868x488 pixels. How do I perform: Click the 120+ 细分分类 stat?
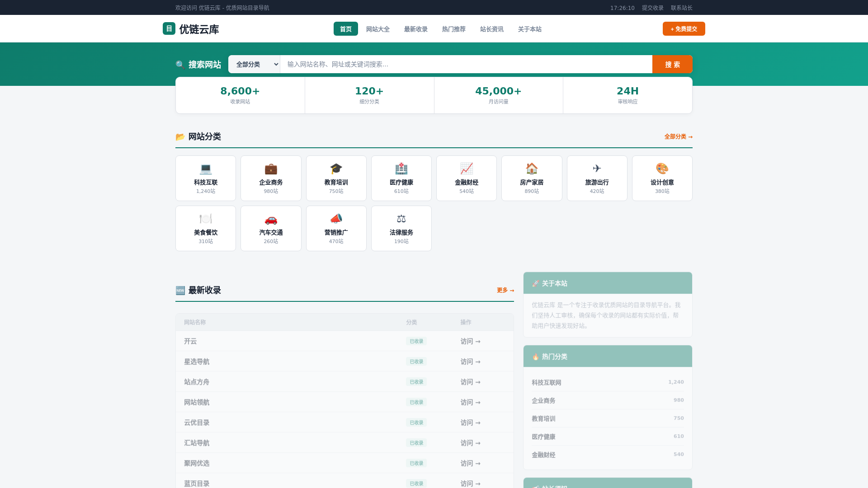tap(369, 95)
